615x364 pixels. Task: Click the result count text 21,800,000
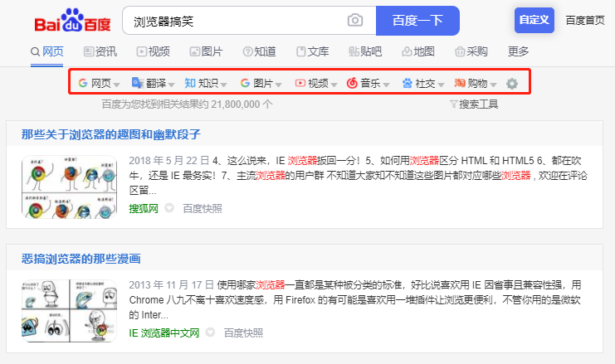236,104
